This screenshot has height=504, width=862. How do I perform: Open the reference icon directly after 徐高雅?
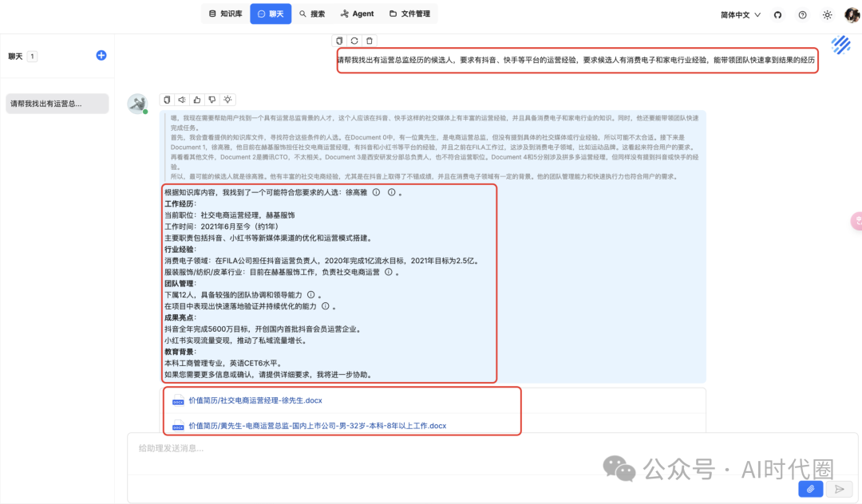tap(376, 192)
